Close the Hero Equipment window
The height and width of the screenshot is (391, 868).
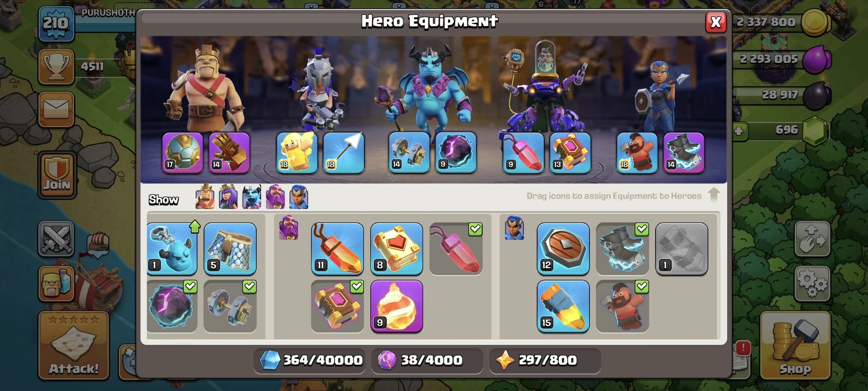click(715, 23)
